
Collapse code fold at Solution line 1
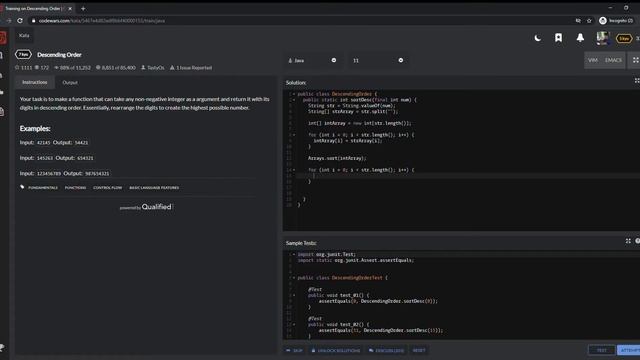coord(294,94)
